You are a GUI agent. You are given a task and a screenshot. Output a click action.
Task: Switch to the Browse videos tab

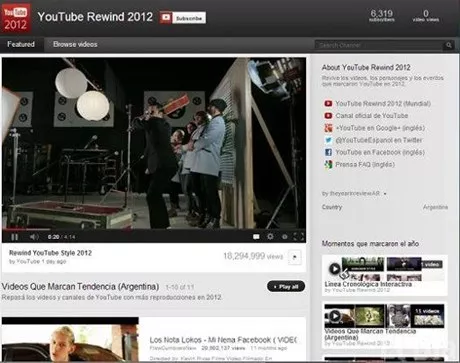75,44
